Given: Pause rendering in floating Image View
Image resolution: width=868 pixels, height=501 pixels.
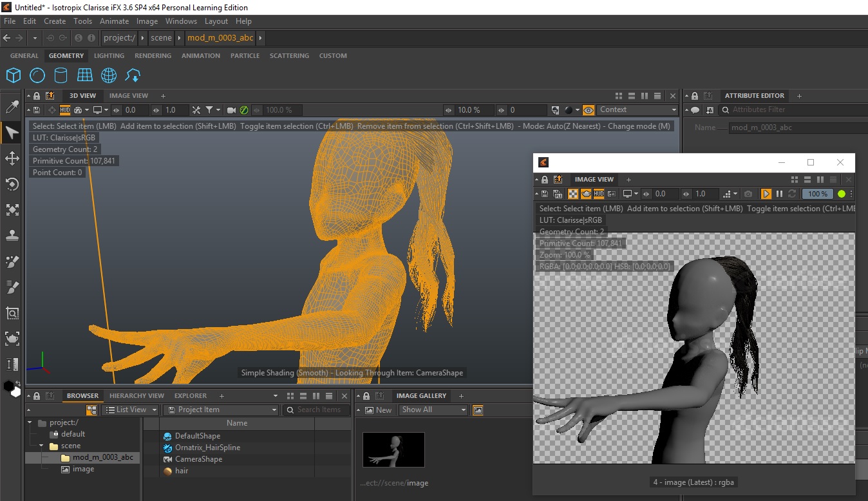Looking at the screenshot, I should point(779,194).
